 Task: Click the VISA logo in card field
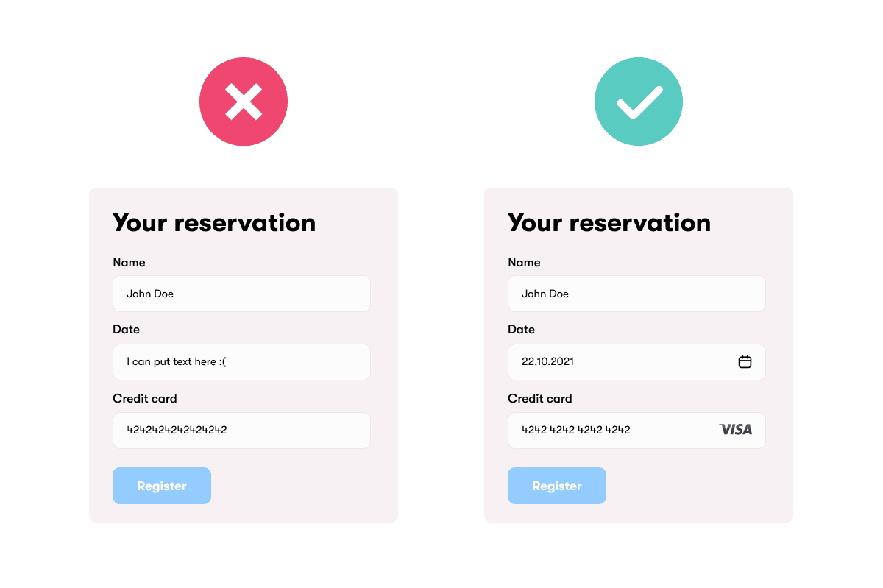click(x=736, y=430)
